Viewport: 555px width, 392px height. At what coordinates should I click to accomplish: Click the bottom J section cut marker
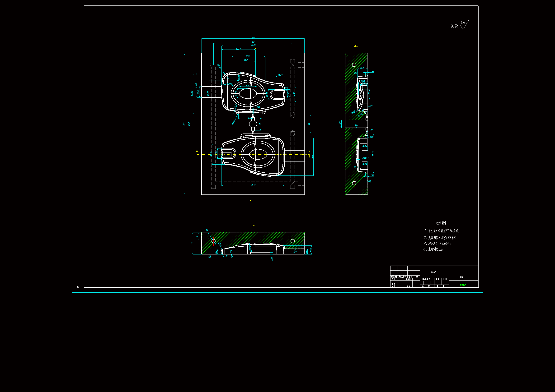click(252, 200)
